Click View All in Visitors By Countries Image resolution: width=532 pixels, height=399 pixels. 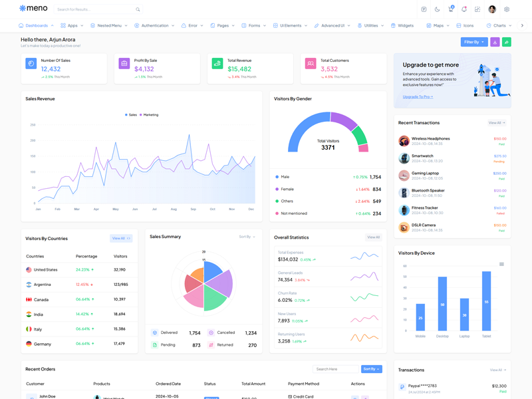[120, 238]
